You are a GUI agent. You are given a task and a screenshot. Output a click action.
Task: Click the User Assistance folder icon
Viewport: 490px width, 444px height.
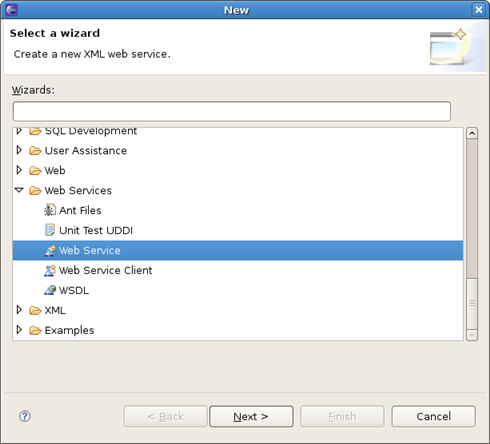35,151
